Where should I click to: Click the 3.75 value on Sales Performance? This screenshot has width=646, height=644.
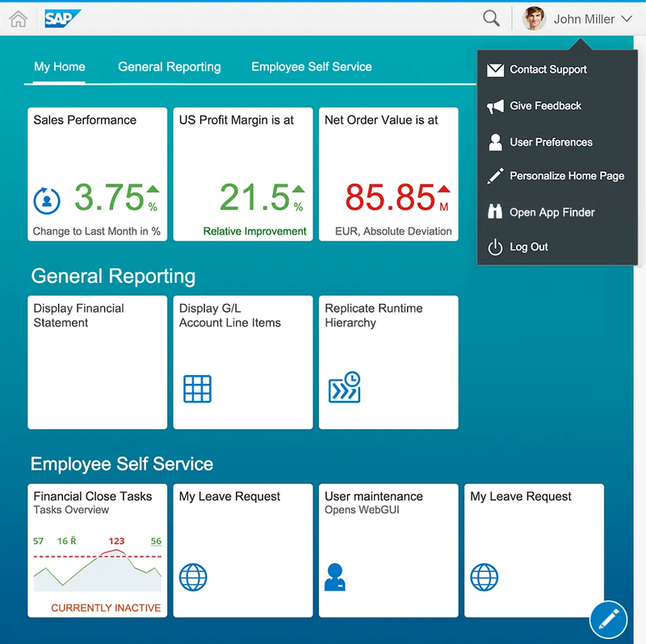point(109,197)
